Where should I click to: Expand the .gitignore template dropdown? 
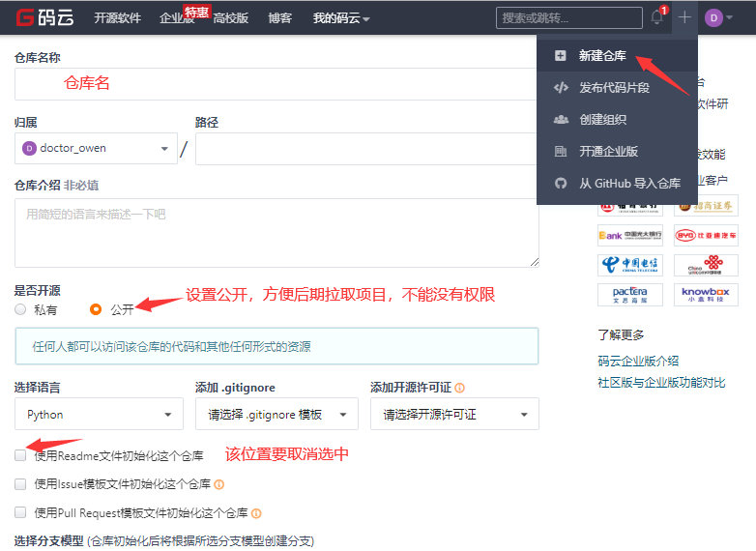click(276, 415)
